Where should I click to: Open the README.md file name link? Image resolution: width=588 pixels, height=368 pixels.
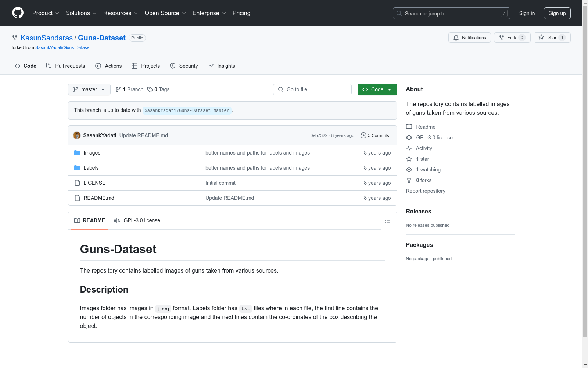tap(99, 198)
